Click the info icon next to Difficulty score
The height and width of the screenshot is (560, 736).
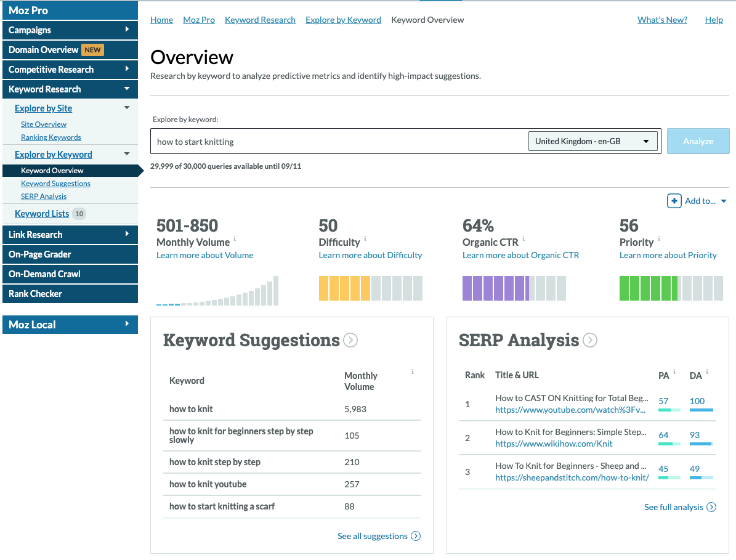point(365,239)
